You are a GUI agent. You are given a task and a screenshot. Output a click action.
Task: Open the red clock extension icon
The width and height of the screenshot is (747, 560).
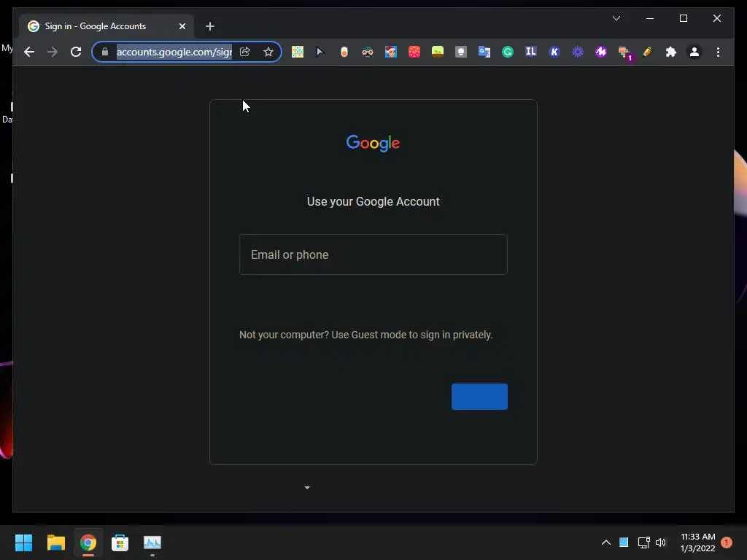[x=414, y=52]
